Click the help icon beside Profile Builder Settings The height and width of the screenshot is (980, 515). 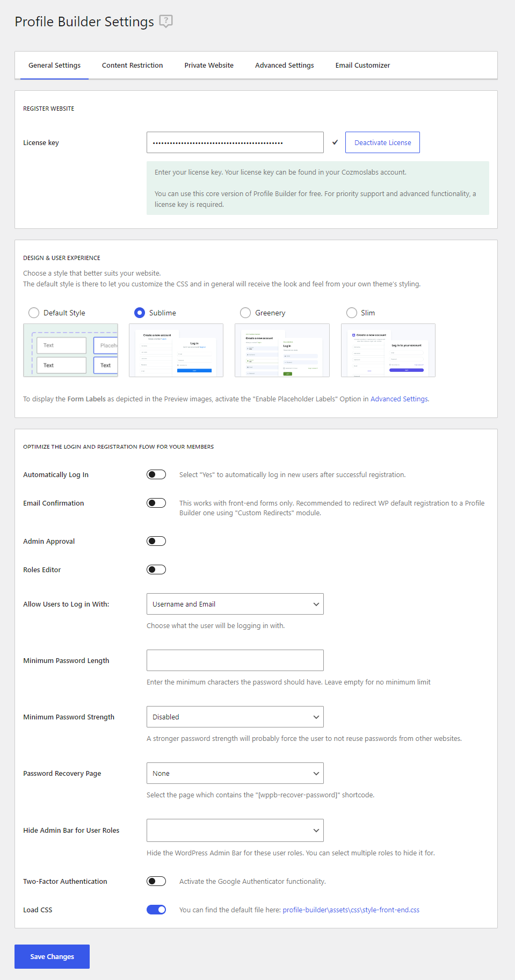166,21
